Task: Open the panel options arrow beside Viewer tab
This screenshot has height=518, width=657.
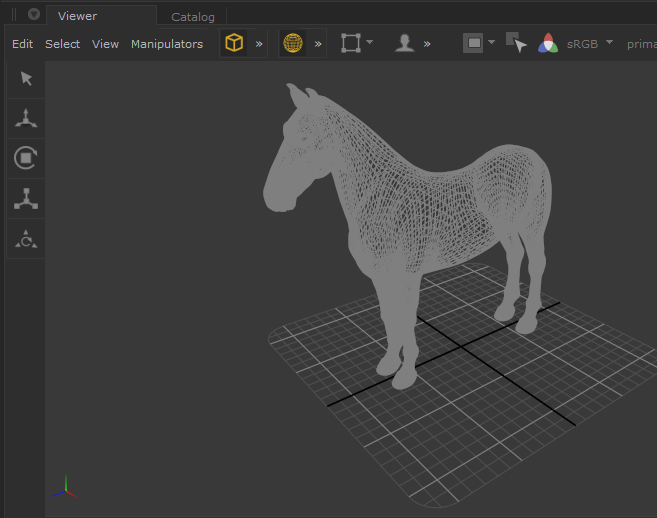Action: click(34, 15)
